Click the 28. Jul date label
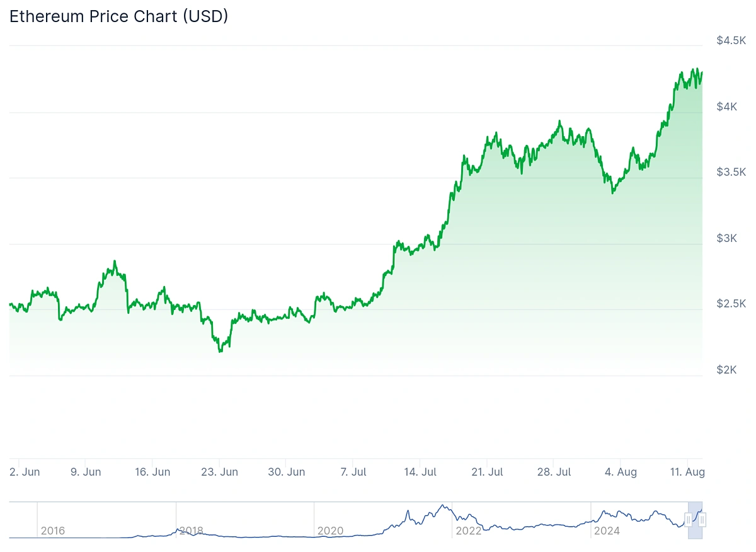Viewport: 756px width, 552px height. click(554, 472)
